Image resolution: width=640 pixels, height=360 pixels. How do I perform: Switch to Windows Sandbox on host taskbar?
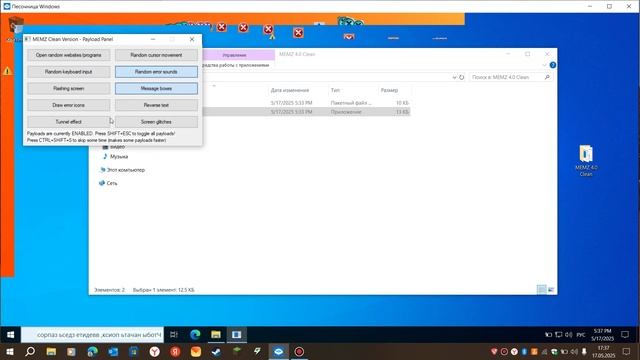(x=278, y=351)
